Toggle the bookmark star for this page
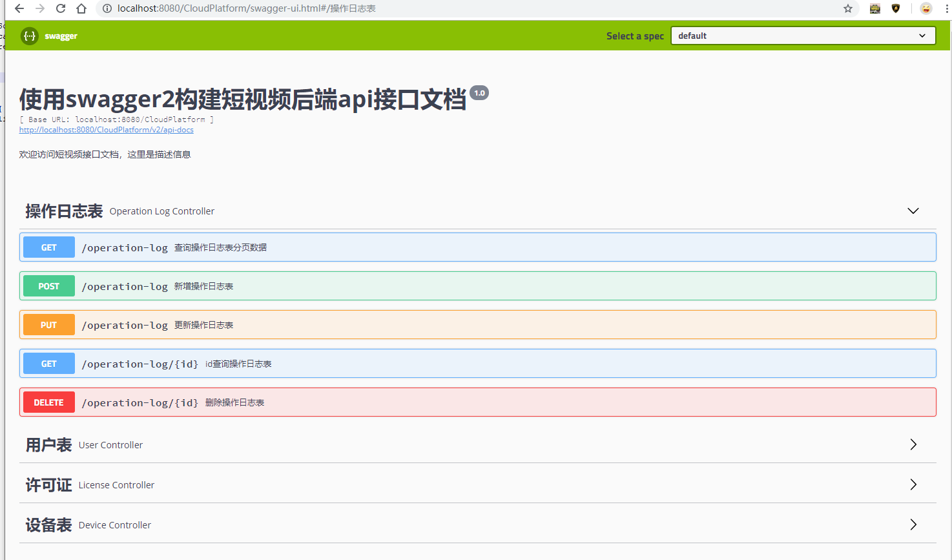952x560 pixels. (848, 9)
